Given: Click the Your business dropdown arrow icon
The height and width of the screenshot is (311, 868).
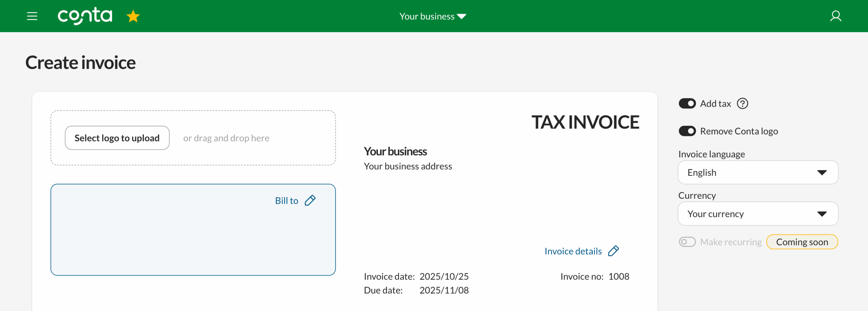Looking at the screenshot, I should pyautogui.click(x=462, y=16).
